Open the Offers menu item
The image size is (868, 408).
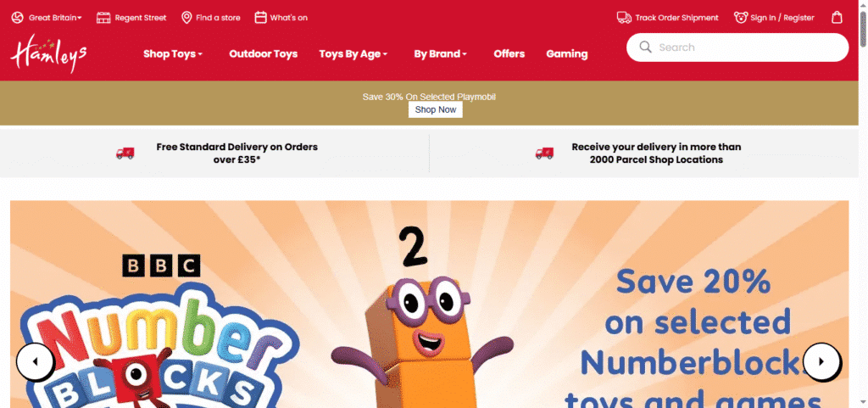pyautogui.click(x=509, y=53)
